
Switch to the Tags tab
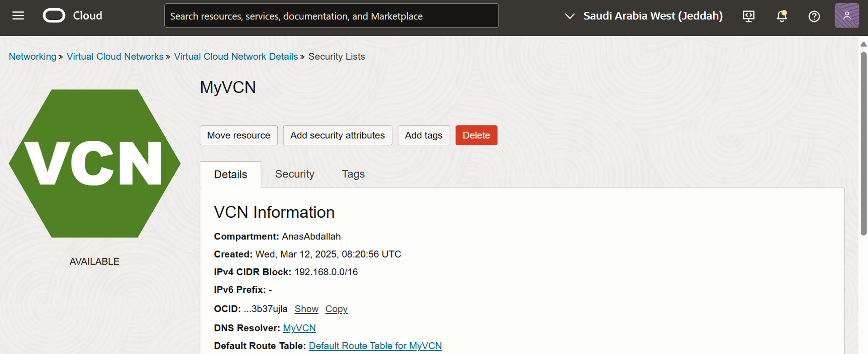[353, 174]
